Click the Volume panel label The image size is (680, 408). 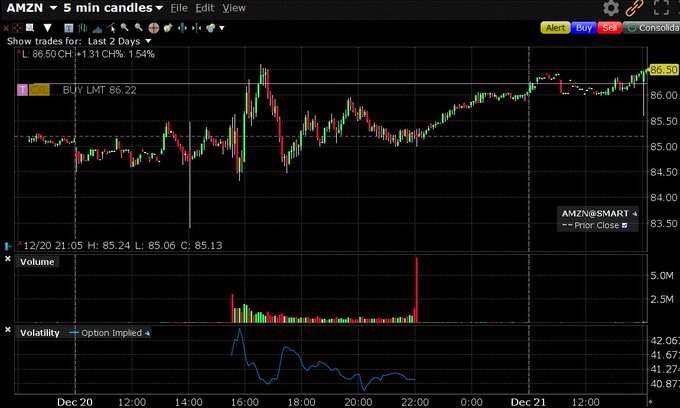coord(37,262)
